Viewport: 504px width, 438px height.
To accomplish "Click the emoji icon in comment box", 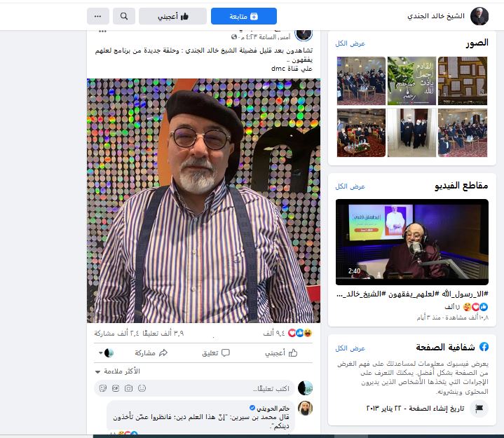I will click(142, 388).
